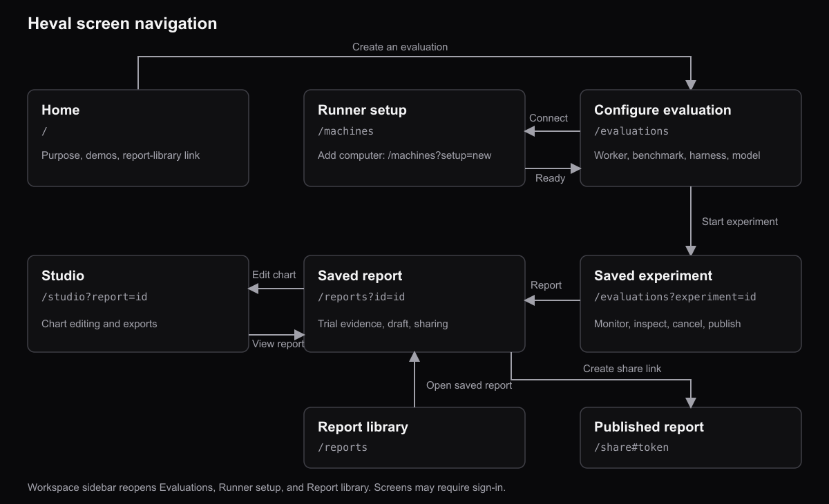Image resolution: width=829 pixels, height=504 pixels.
Task: Select the "Open saved report" label
Action: [469, 385]
